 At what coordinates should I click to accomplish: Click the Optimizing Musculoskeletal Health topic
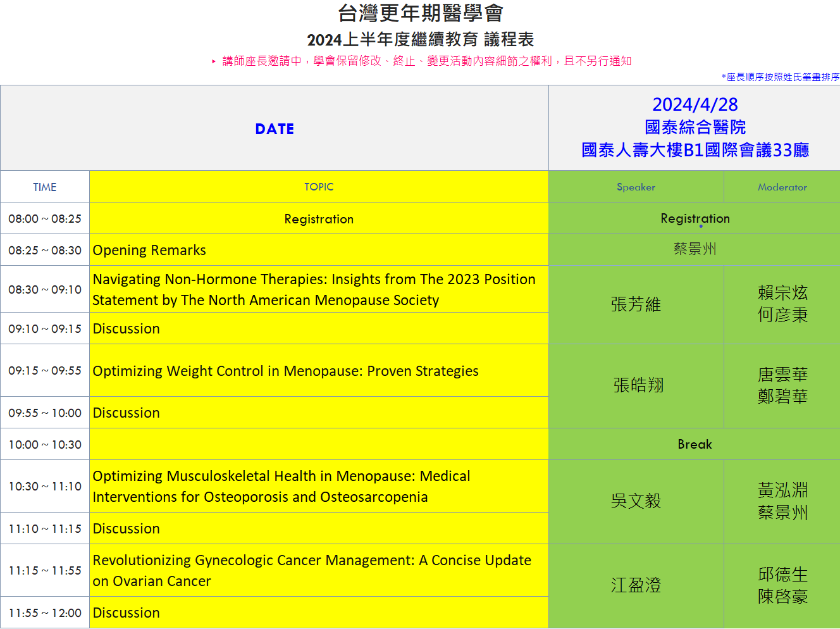[281, 486]
